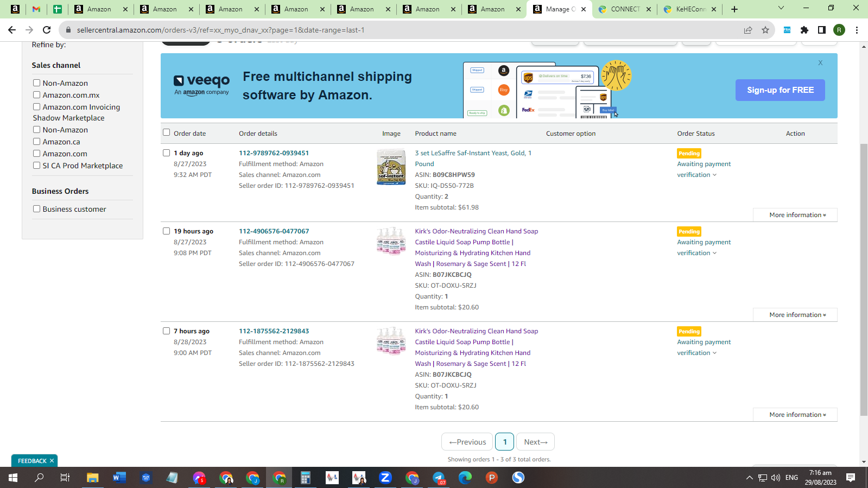Viewport: 868px width, 488px height.
Task: Open Microsoft Word from the taskbar
Action: coord(119,478)
